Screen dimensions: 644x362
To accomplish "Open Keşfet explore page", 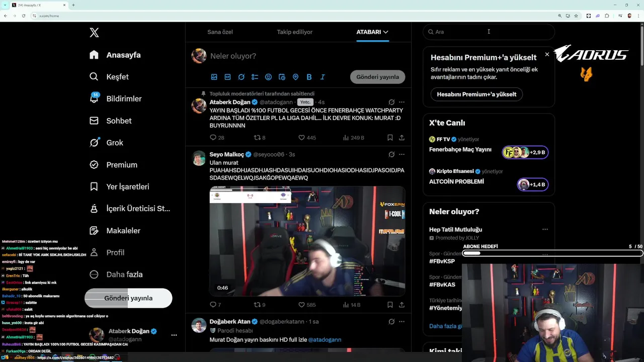I will point(109,77).
